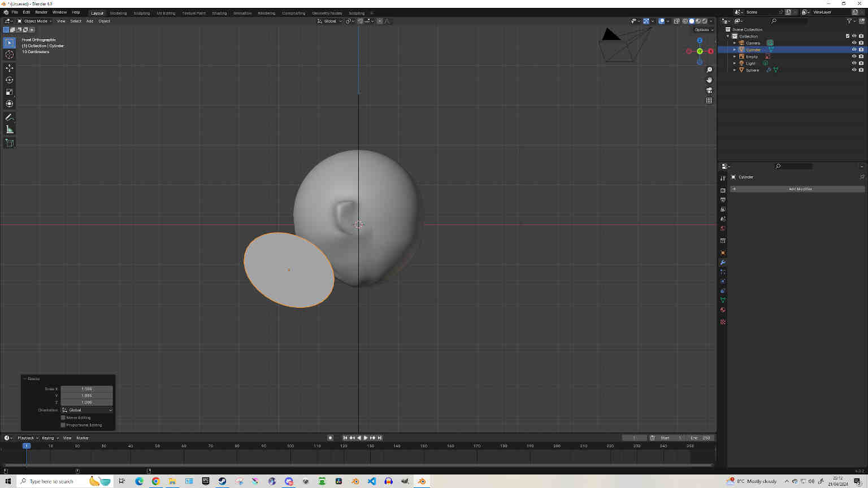Viewport: 868px width, 488px height.
Task: Switch to UV Editing workspace tab
Action: point(166,13)
